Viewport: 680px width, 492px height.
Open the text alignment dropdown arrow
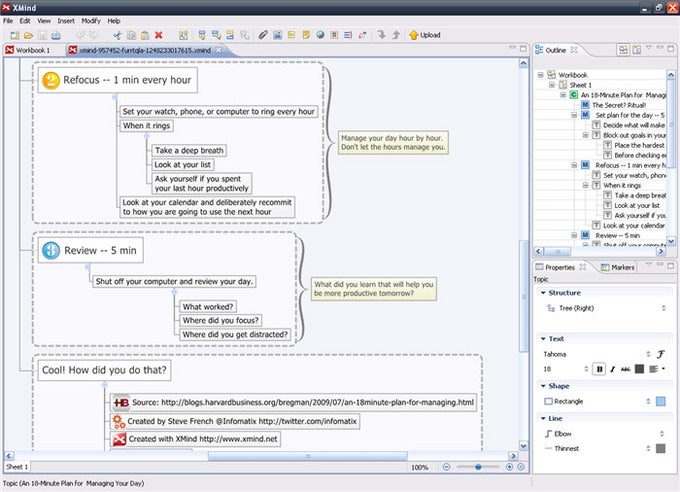tap(664, 369)
